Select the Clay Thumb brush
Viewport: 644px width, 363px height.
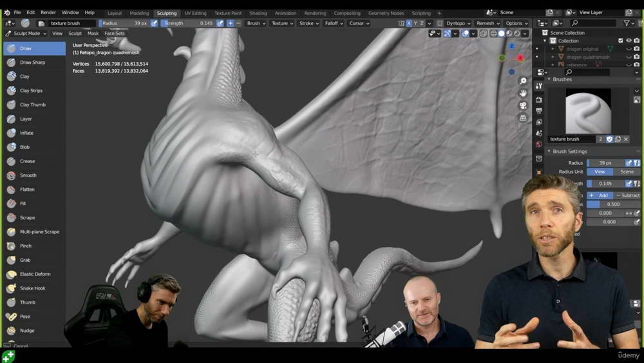pyautogui.click(x=35, y=105)
